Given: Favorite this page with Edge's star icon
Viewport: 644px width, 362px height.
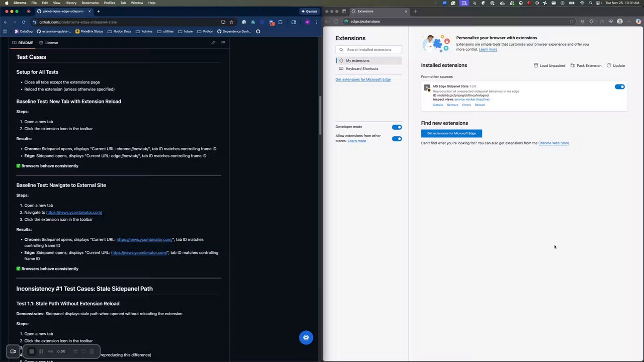Looking at the screenshot, I should click(x=572, y=22).
